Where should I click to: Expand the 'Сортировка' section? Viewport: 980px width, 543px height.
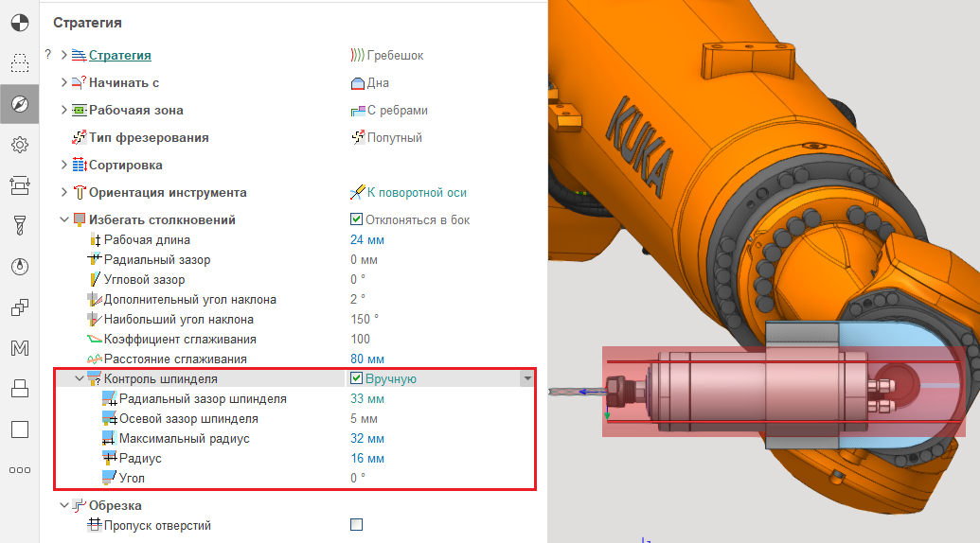pos(64,166)
